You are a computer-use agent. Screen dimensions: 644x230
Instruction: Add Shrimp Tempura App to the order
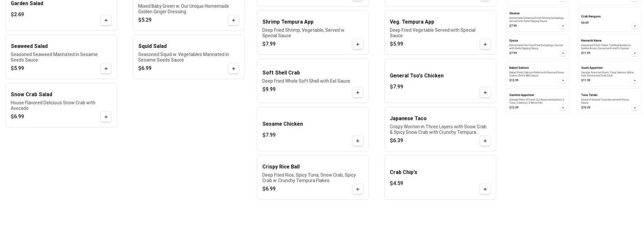357,44
